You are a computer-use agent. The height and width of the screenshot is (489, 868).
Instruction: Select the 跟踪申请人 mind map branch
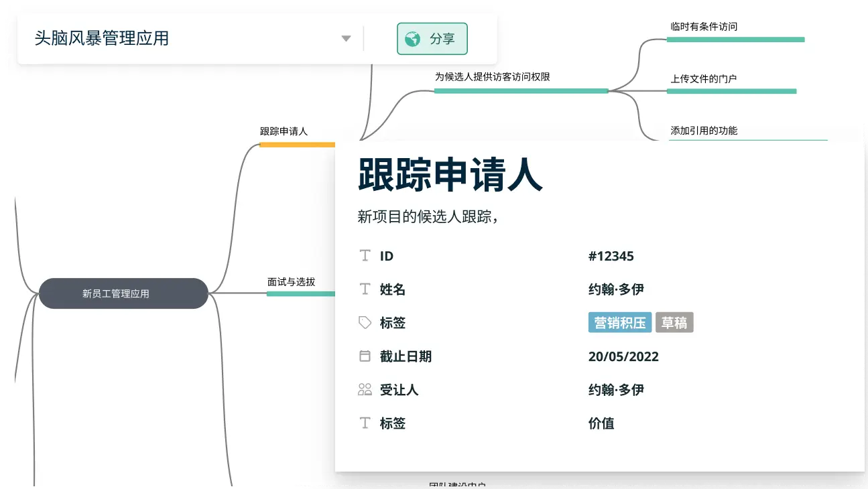coord(284,131)
